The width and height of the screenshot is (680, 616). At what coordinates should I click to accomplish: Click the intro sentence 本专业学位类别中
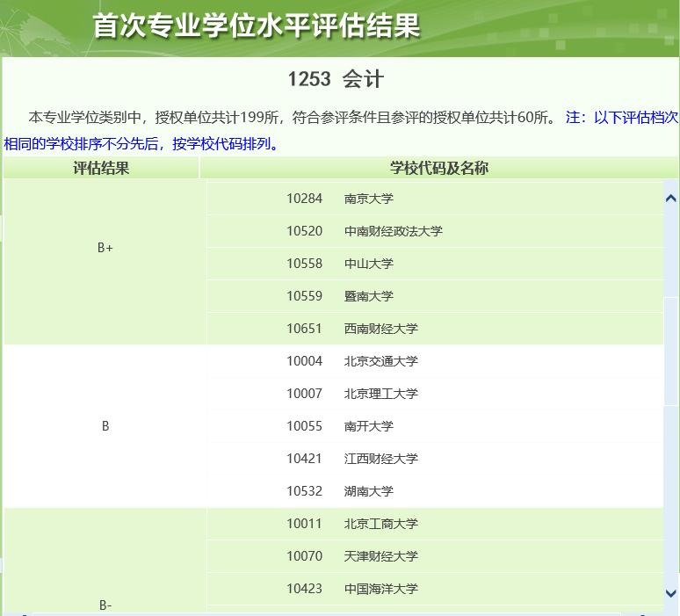[x=292, y=117]
